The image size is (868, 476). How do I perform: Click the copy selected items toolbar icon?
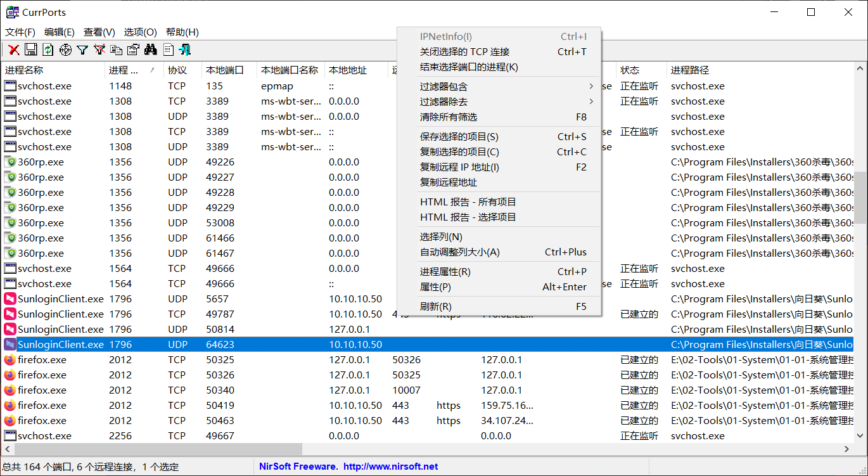point(117,49)
